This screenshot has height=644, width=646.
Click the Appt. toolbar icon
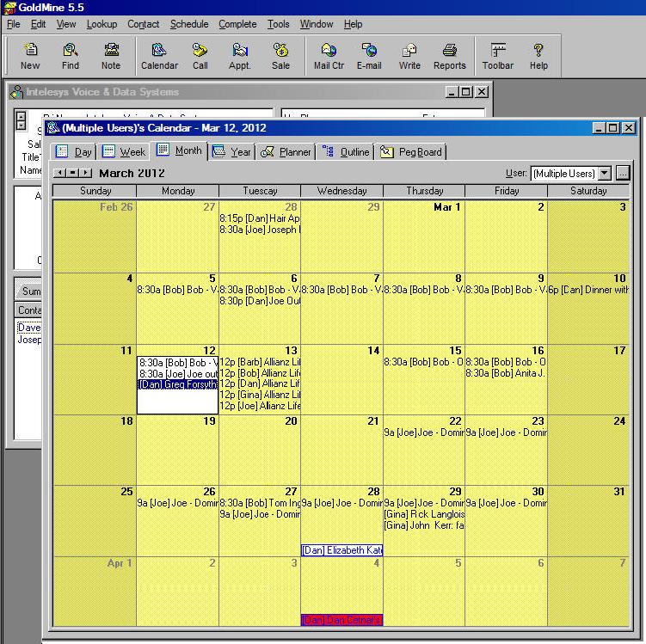tap(240, 56)
